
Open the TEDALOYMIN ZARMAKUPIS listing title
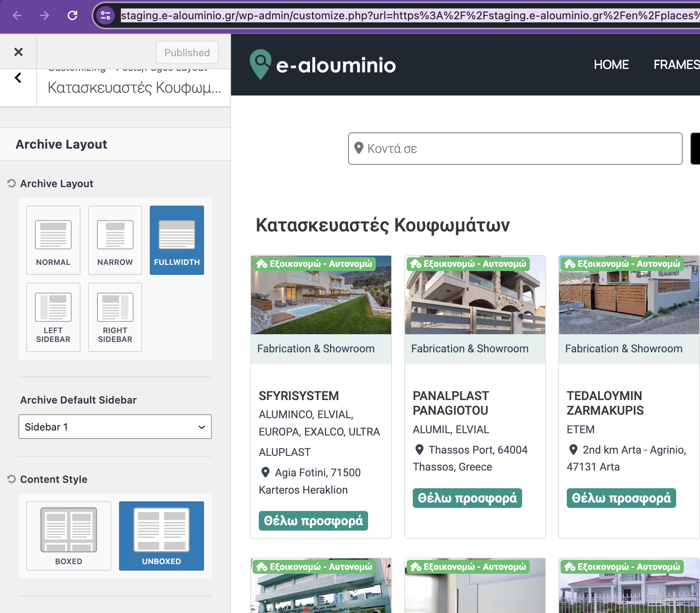(605, 403)
